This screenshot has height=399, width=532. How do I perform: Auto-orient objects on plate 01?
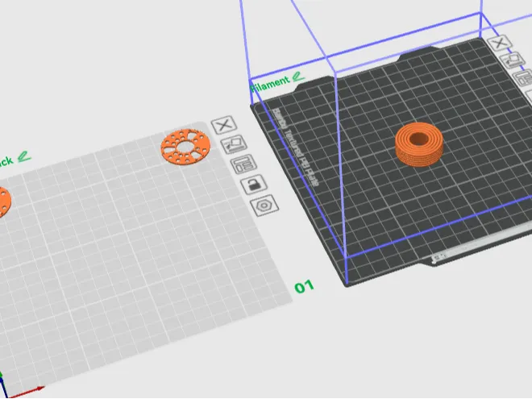click(234, 145)
